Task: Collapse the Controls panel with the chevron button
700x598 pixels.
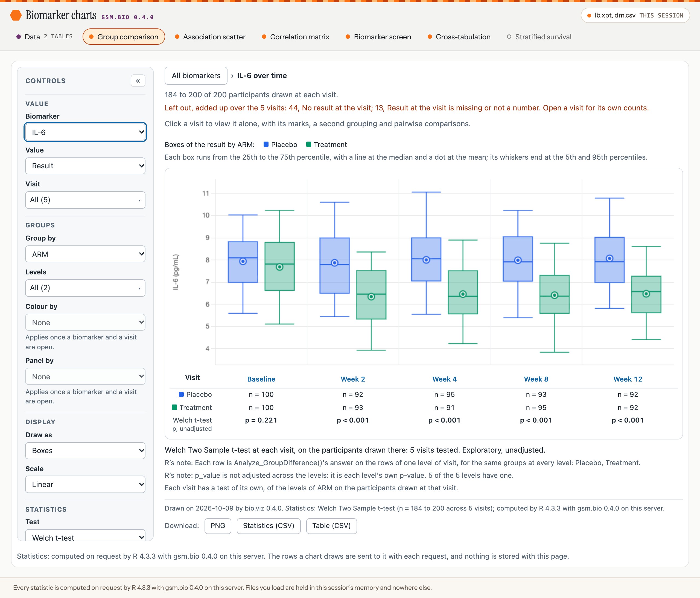Action: point(138,81)
